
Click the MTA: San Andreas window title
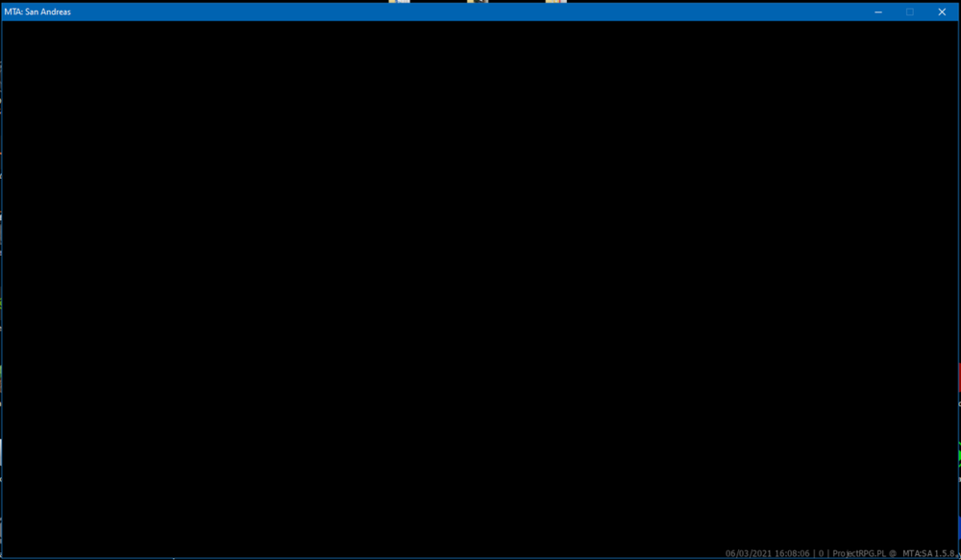pyautogui.click(x=37, y=12)
